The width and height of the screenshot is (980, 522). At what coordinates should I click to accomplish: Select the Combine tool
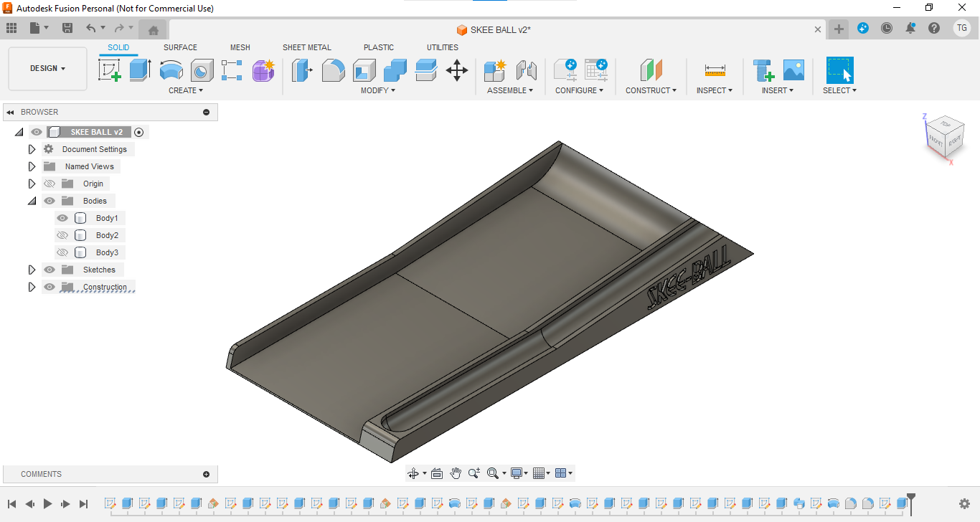pyautogui.click(x=395, y=70)
